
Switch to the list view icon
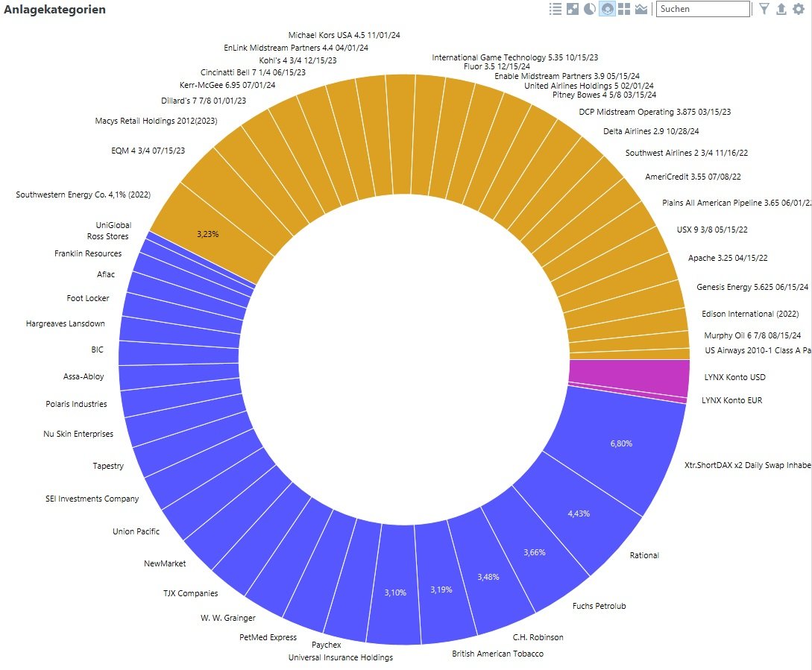coord(556,9)
